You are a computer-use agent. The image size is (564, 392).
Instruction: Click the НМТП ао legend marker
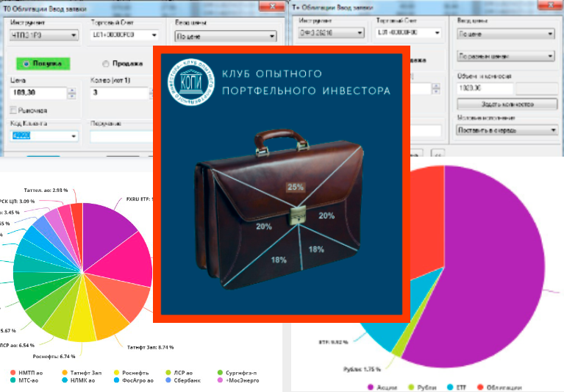click(13, 373)
